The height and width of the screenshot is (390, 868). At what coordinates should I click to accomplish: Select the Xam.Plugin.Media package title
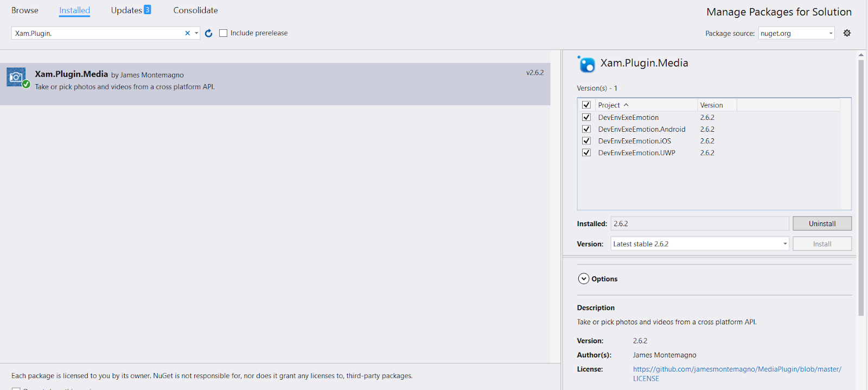pos(72,74)
